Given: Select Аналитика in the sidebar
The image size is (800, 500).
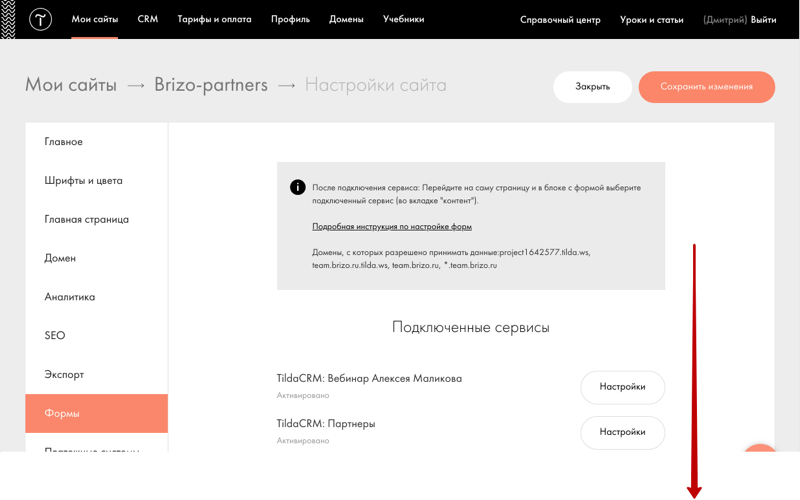Looking at the screenshot, I should point(96,297).
